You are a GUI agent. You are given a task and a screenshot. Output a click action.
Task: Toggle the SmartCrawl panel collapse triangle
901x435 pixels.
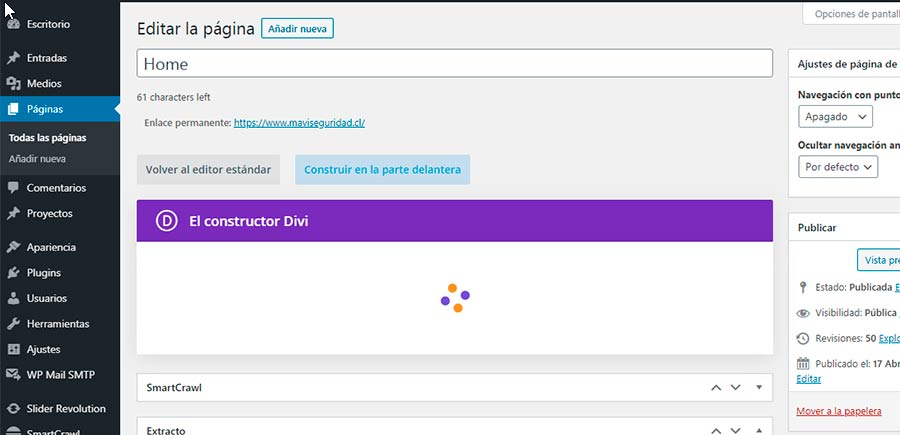[759, 387]
